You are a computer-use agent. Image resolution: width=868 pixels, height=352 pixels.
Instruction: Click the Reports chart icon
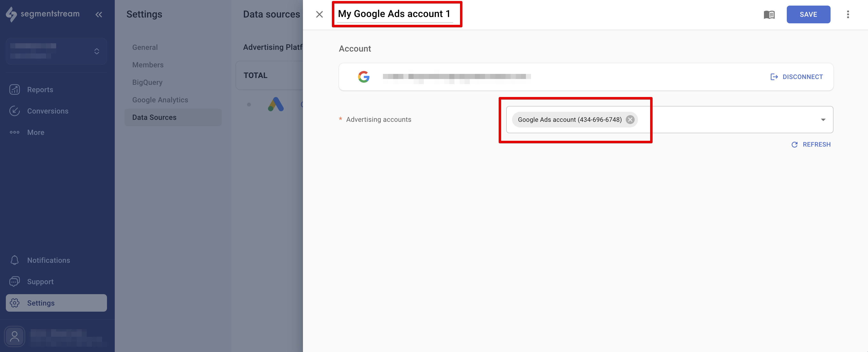15,90
